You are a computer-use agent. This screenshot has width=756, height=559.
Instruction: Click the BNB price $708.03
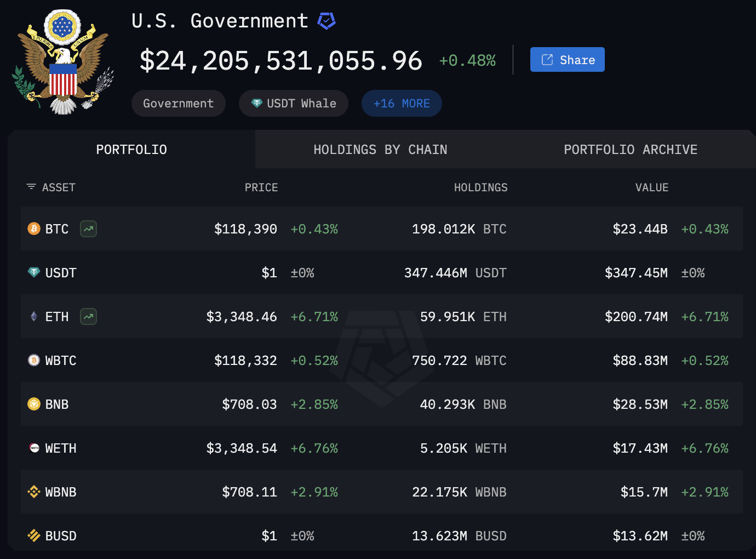pos(249,404)
